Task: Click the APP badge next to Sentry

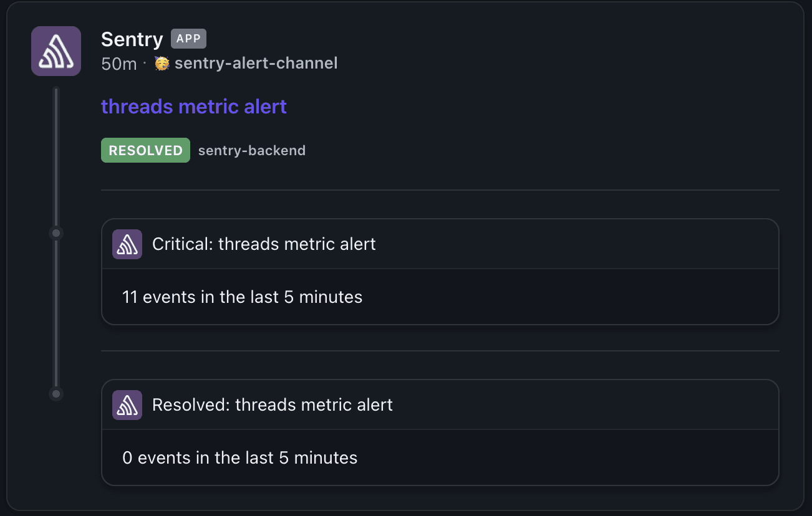Action: (x=188, y=39)
